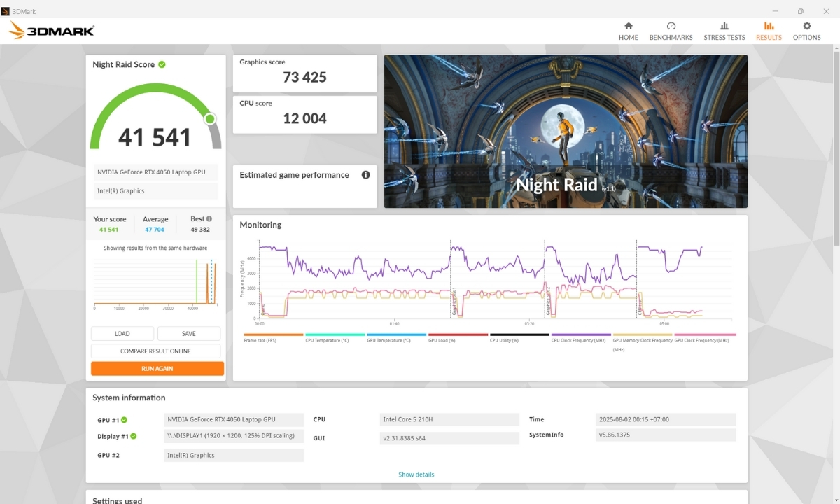Click the green check beside Display #1

pos(133,436)
